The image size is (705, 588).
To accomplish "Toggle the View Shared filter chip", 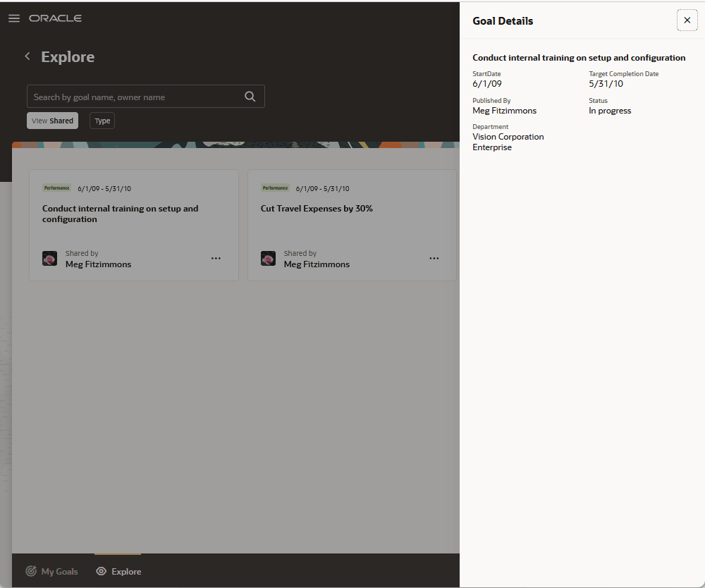I will pos(53,121).
